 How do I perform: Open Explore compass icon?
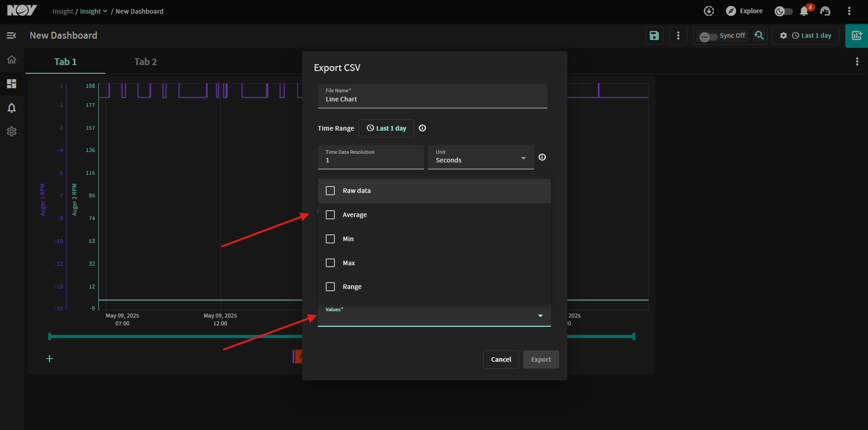[731, 11]
